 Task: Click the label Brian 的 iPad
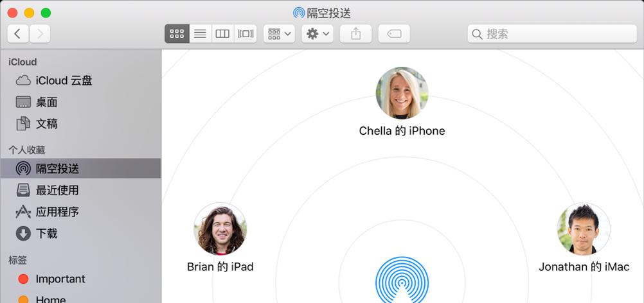point(220,267)
